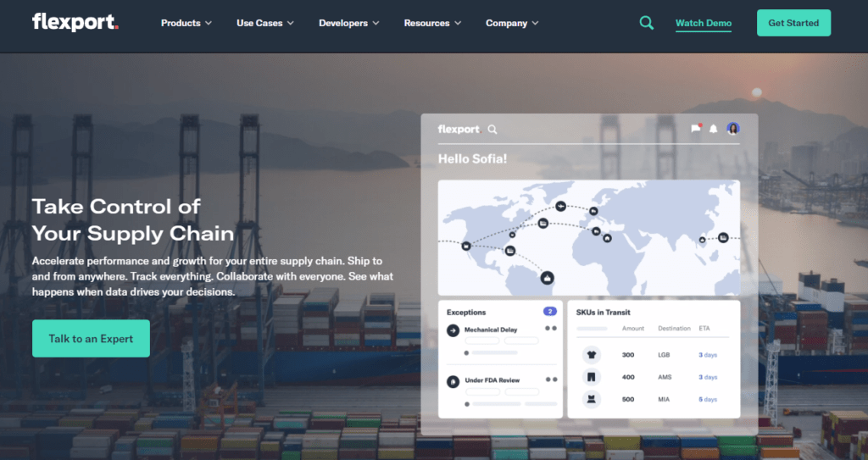Open the search magnifier in navigation bar
The width and height of the screenshot is (868, 460).
646,23
